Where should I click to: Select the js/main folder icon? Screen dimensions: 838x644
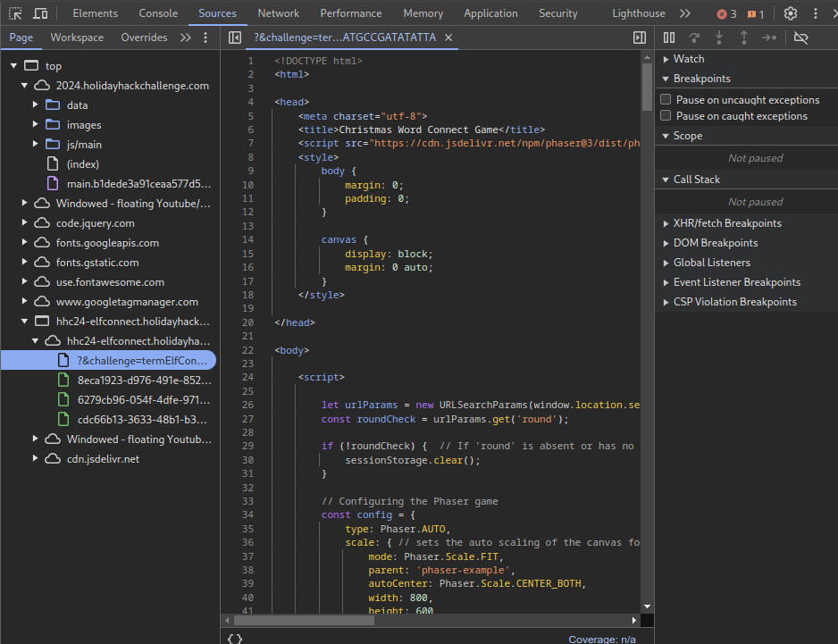pos(53,145)
